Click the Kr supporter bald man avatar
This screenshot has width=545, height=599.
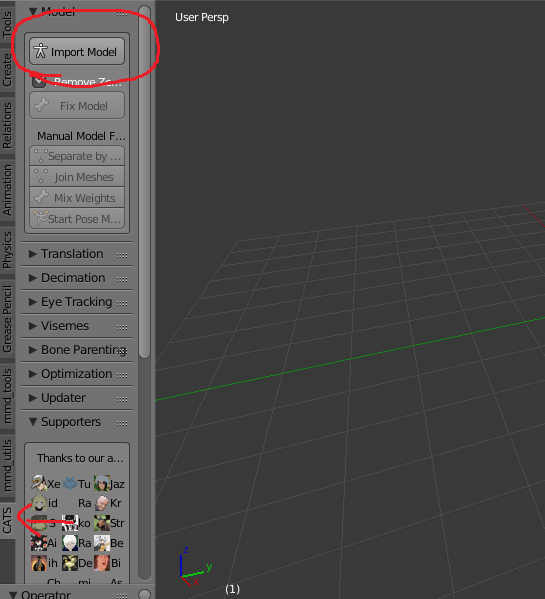pos(102,503)
